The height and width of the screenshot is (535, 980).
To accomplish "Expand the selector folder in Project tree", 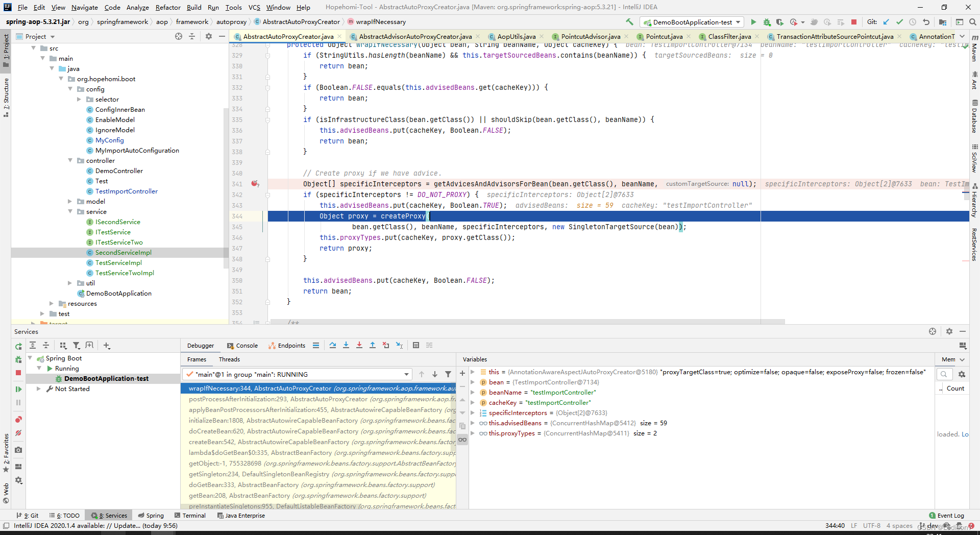I will click(x=79, y=99).
